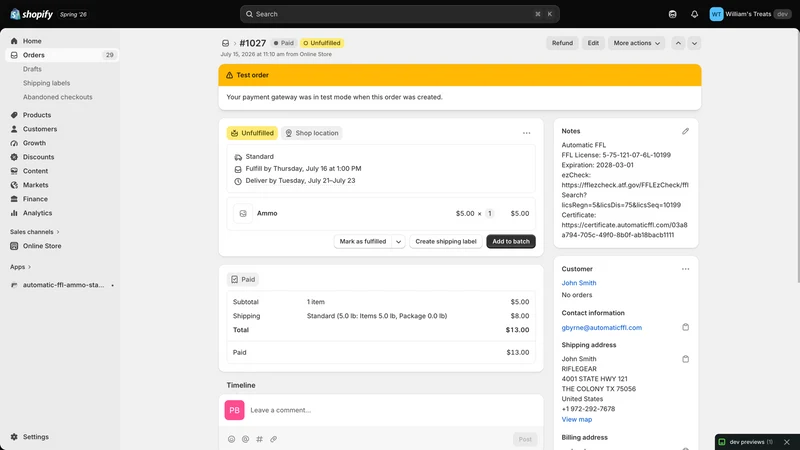Open the Ammo product link
Viewport: 800px width, 450px height.
pyautogui.click(x=267, y=213)
